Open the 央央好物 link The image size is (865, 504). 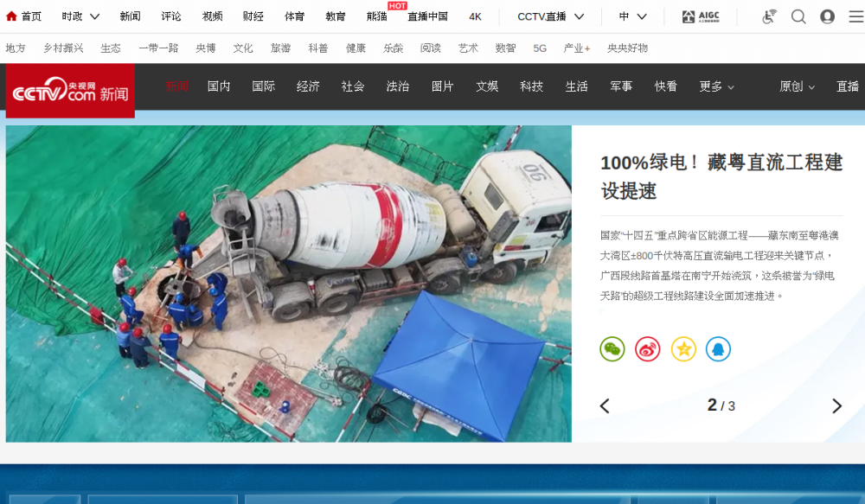pyautogui.click(x=627, y=48)
